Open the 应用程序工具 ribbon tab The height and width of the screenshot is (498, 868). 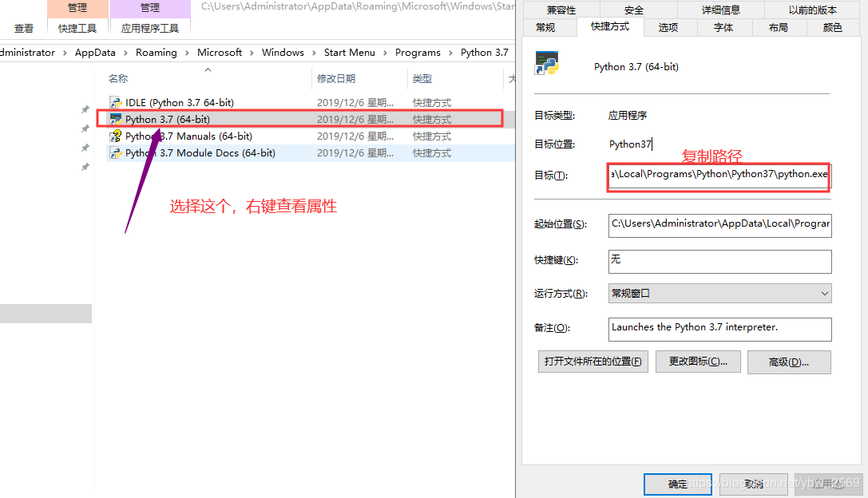pos(150,28)
